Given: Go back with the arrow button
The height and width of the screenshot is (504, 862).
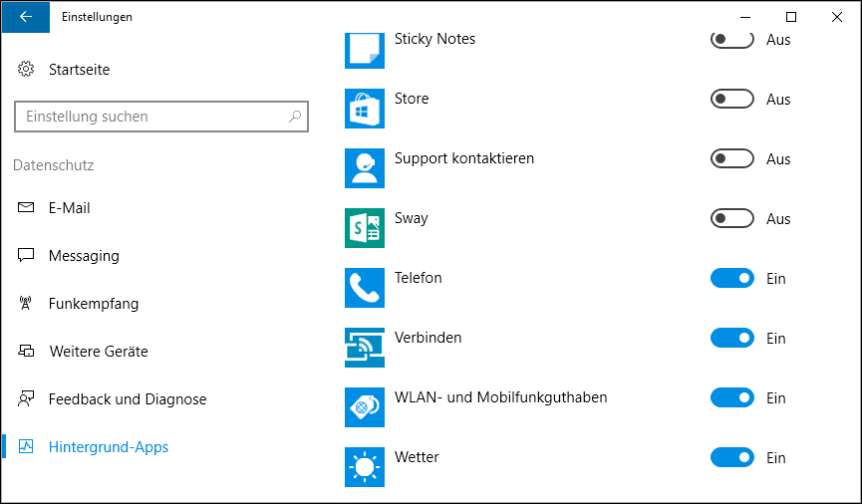Looking at the screenshot, I should (25, 17).
